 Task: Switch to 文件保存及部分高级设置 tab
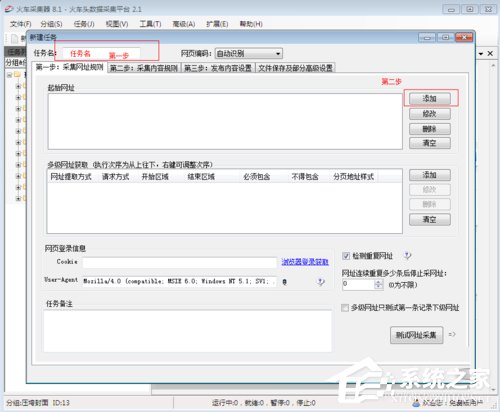pyautogui.click(x=295, y=68)
